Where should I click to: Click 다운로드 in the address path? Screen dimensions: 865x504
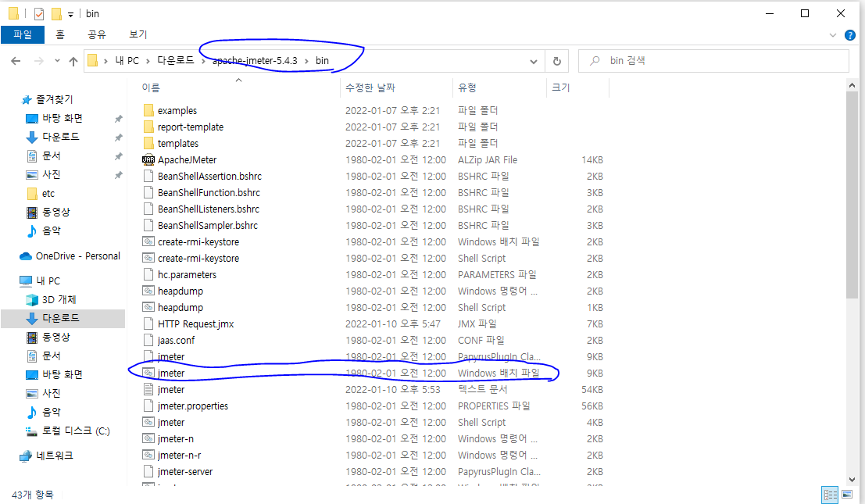point(176,61)
